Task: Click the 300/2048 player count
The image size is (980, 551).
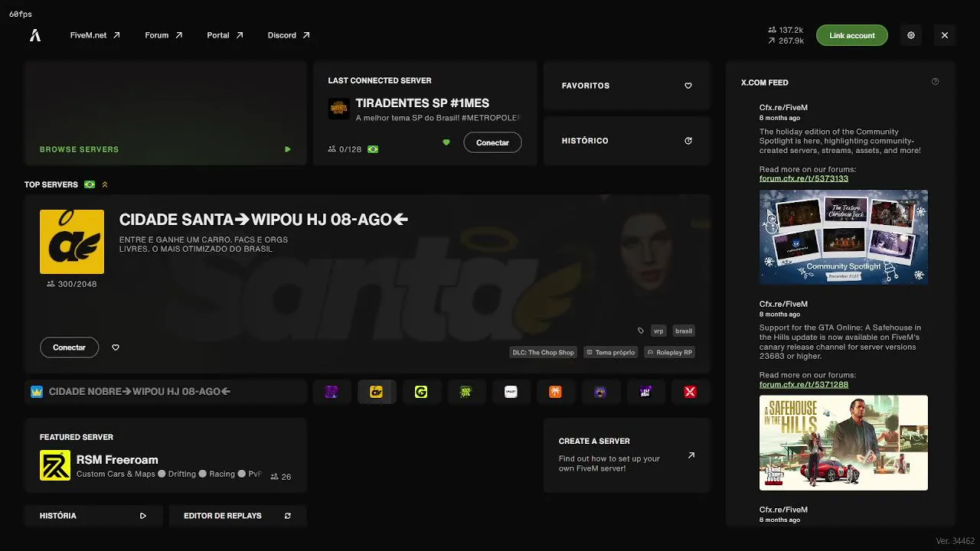Action: (72, 284)
